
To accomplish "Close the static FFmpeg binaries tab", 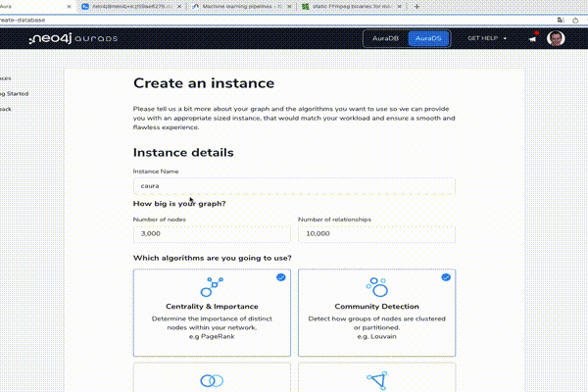I will (x=400, y=7).
